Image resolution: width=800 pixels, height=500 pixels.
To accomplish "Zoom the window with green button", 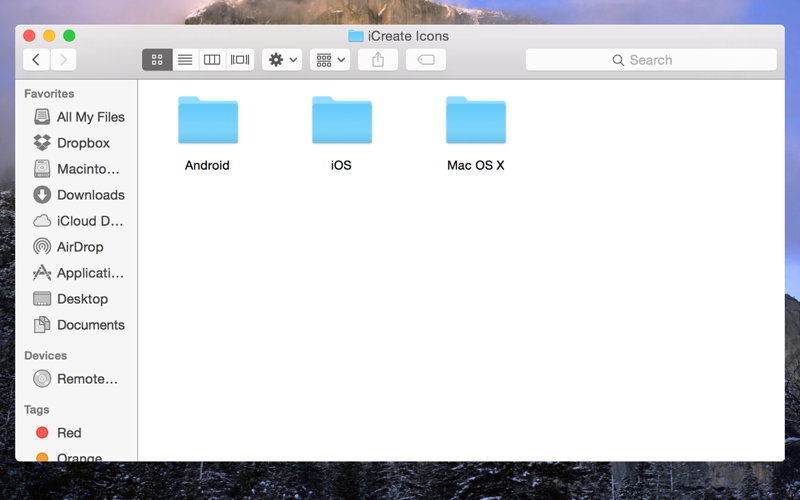I will coord(69,36).
